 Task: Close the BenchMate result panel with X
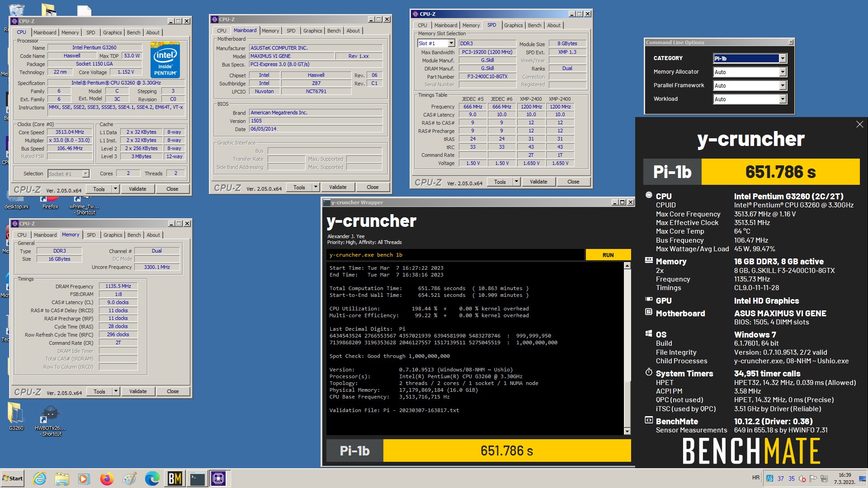(x=859, y=124)
